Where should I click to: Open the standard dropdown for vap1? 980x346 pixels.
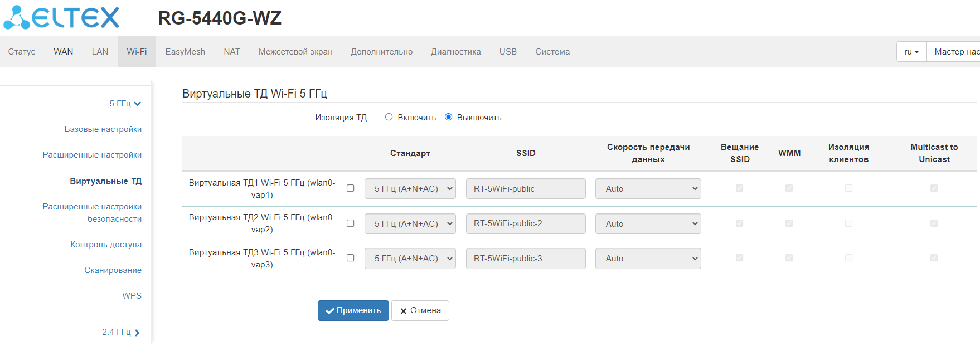[x=410, y=189]
